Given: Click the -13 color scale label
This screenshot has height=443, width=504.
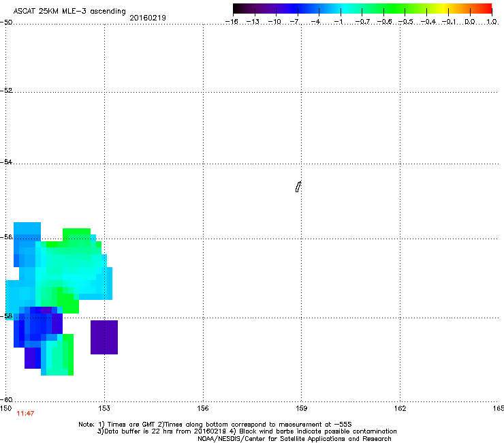Looking at the screenshot, I should [x=253, y=22].
